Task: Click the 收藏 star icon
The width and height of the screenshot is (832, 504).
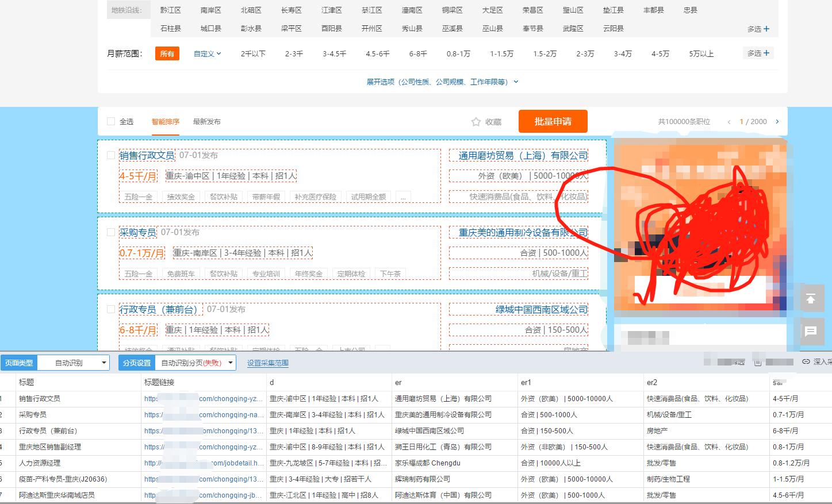Action: pyautogui.click(x=476, y=121)
